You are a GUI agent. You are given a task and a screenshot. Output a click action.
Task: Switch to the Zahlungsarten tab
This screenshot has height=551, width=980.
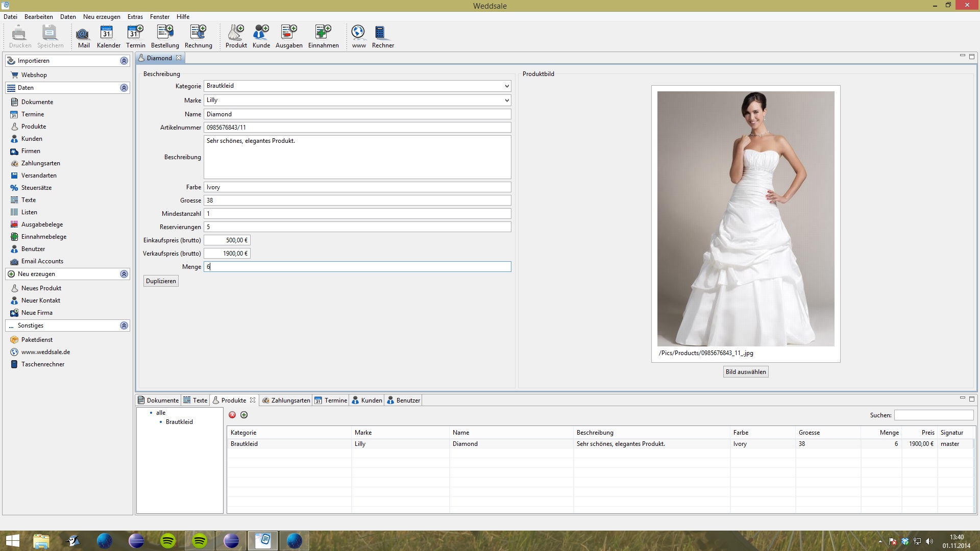click(286, 400)
